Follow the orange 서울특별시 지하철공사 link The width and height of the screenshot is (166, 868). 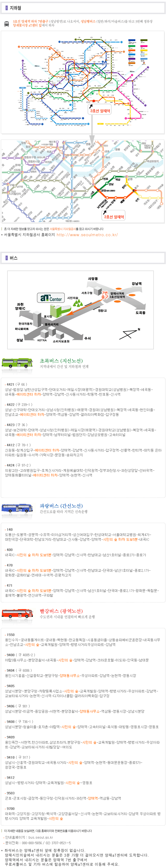[63, 229]
